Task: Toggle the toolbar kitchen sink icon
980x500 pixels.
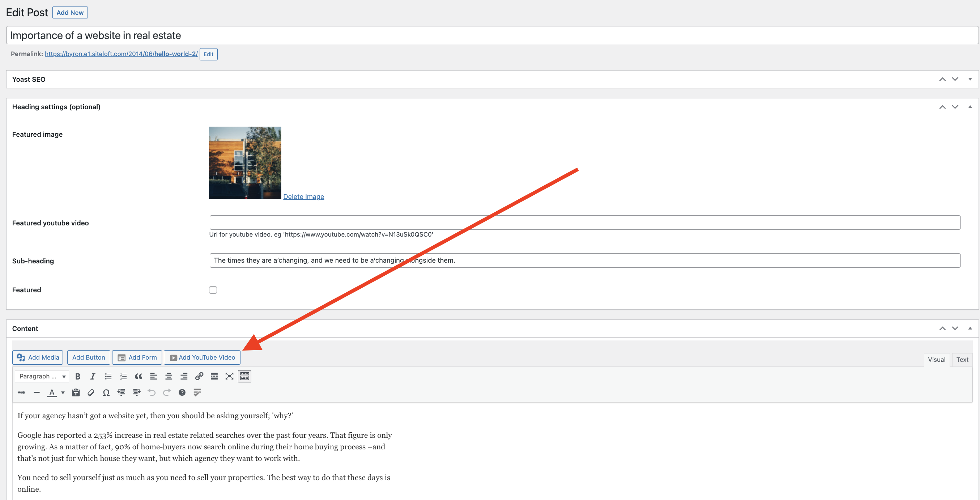Action: coord(244,376)
